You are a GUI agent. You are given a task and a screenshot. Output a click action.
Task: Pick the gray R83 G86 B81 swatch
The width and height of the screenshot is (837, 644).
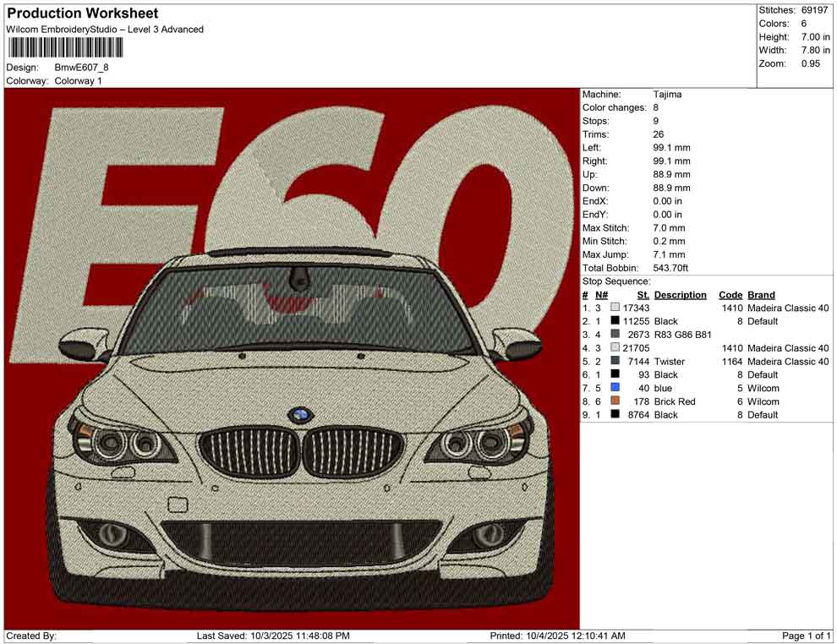(x=615, y=334)
